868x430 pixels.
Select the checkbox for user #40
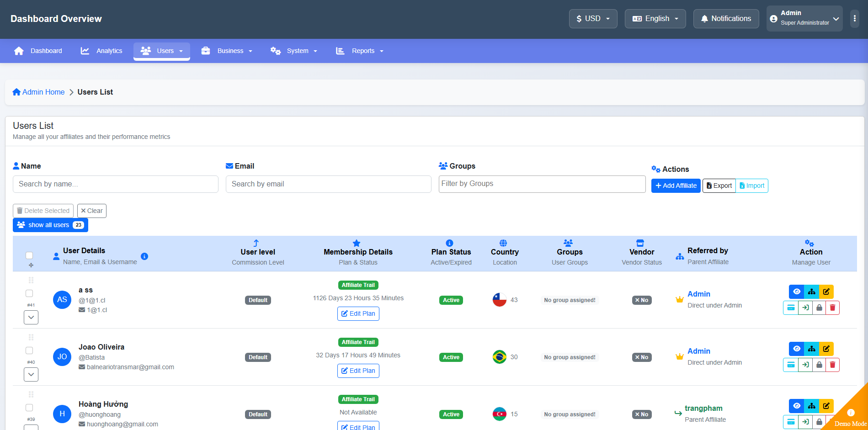pos(29,350)
